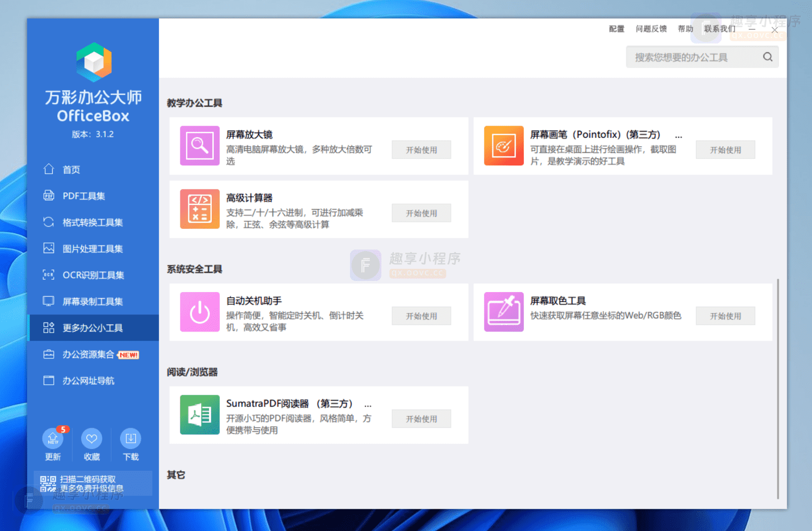812x531 pixels.
Task: Go to 屏幕录制工具集
Action: [x=93, y=301]
